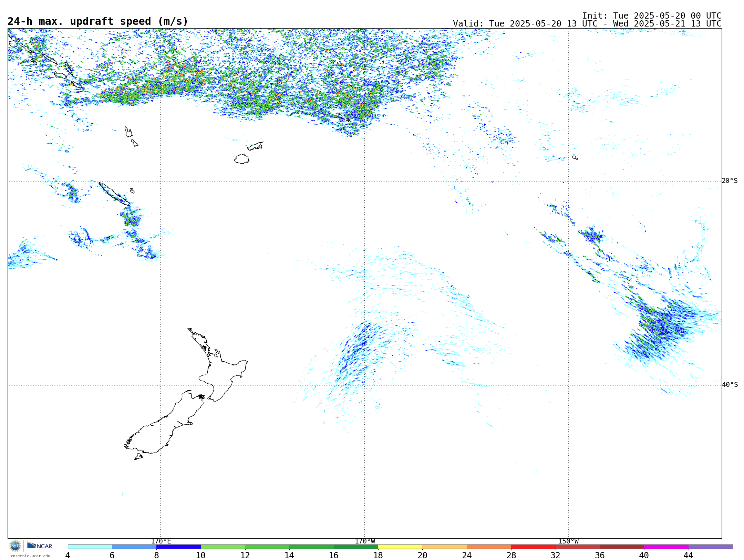The image size is (744, 560).
Task: Open the ensemble.ucar.edu text link
Action: [31, 556]
